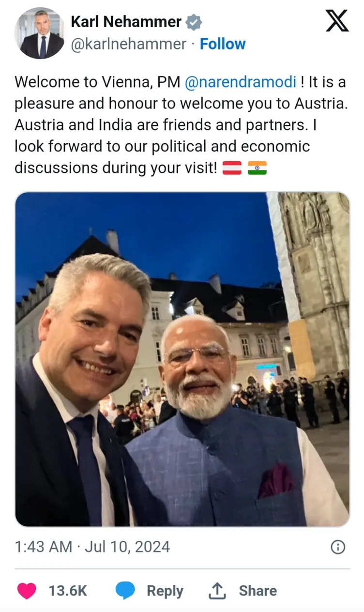Screen dimensions: 364x612
Task: Open the Karl Nehammer display name
Action: [126, 22]
